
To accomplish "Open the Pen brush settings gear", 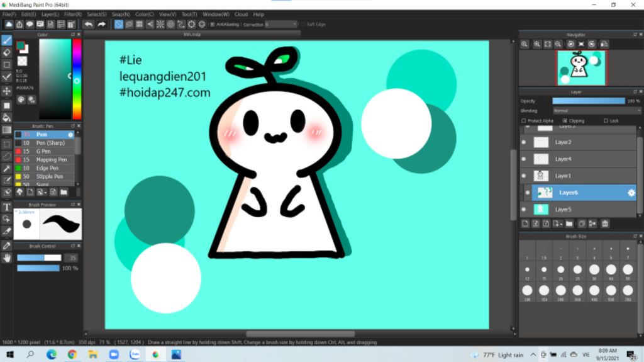I will [x=70, y=135].
